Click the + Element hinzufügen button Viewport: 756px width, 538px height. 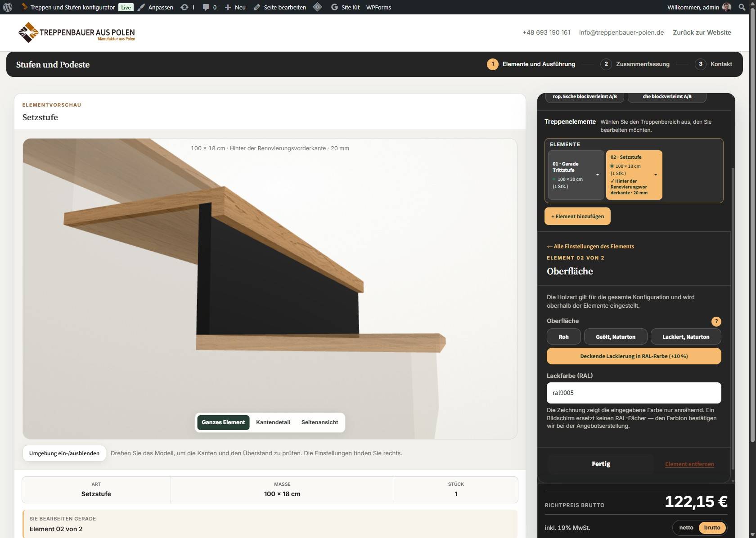(577, 216)
